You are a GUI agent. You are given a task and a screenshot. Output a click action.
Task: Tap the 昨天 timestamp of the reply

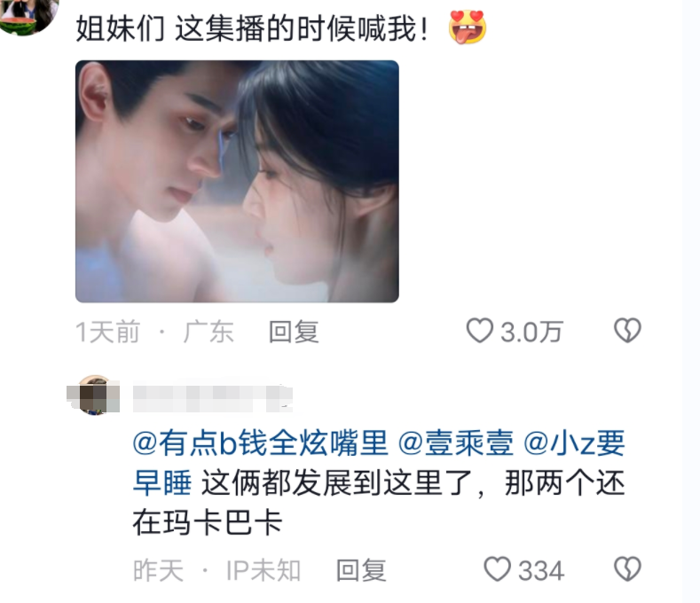(159, 570)
